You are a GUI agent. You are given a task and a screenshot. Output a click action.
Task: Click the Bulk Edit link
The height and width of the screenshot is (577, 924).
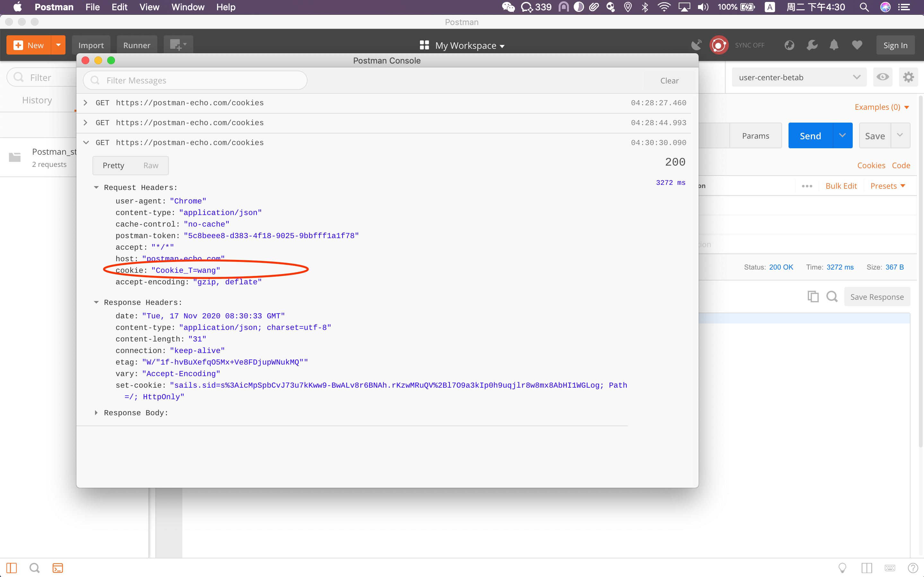841,186
